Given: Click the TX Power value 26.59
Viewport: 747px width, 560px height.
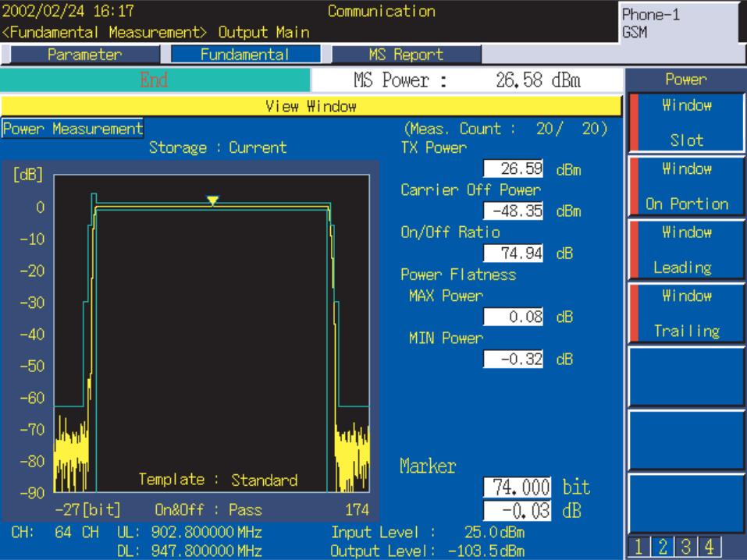Looking at the screenshot, I should click(513, 168).
